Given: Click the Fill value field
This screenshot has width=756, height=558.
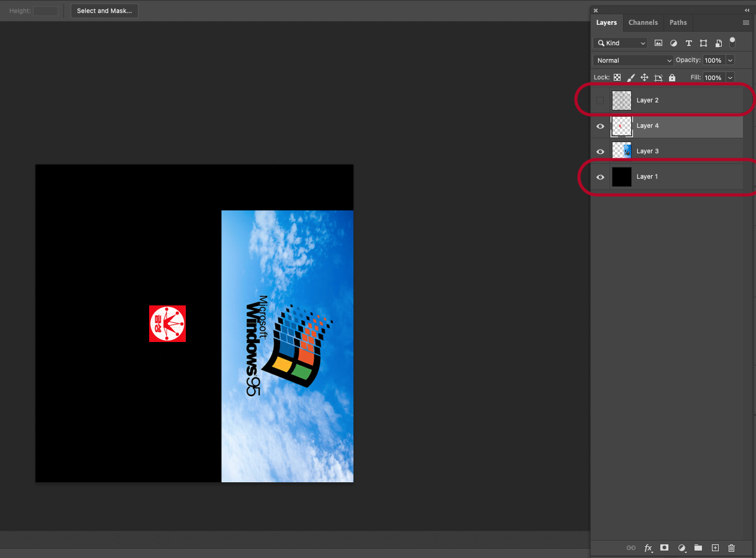Looking at the screenshot, I should (x=713, y=78).
